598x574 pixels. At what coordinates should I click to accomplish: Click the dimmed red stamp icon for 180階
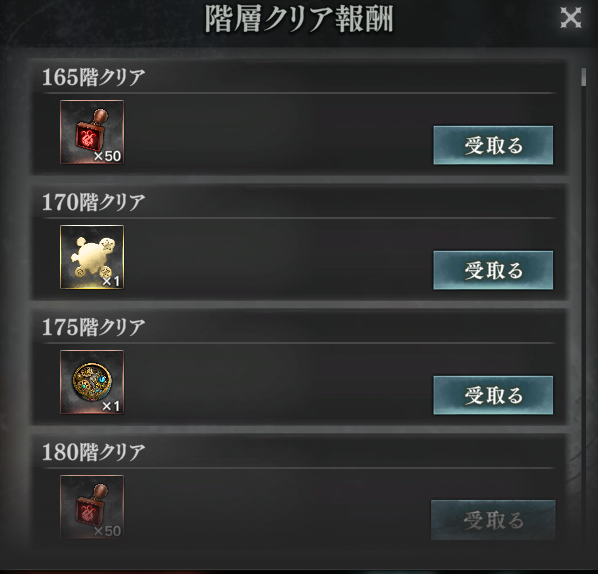[92, 506]
